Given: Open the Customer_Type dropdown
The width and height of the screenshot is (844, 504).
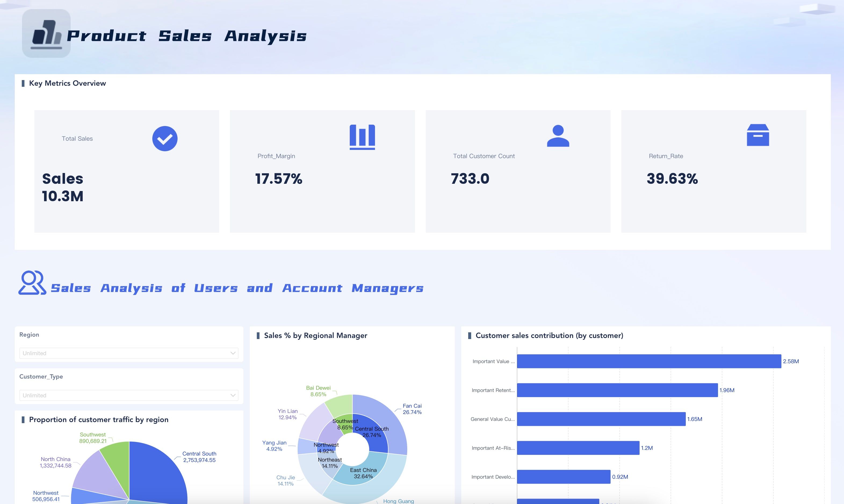Looking at the screenshot, I should [129, 395].
